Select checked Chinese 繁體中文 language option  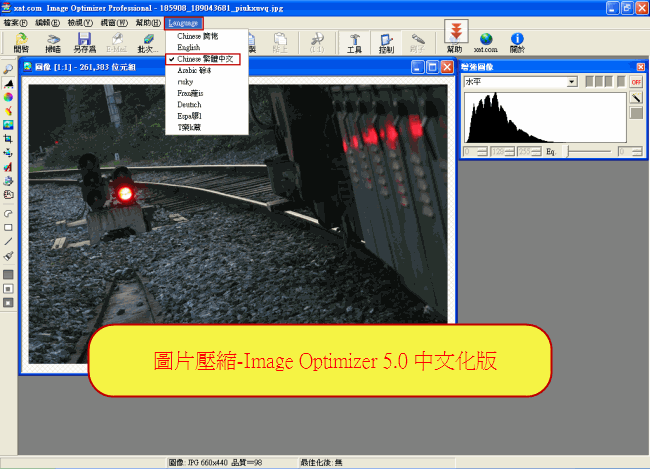pos(204,60)
